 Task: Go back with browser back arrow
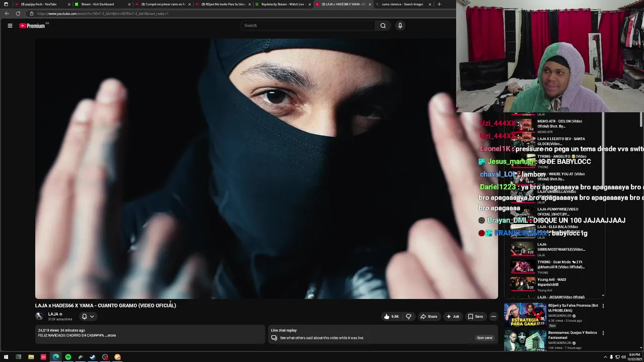tap(7, 14)
